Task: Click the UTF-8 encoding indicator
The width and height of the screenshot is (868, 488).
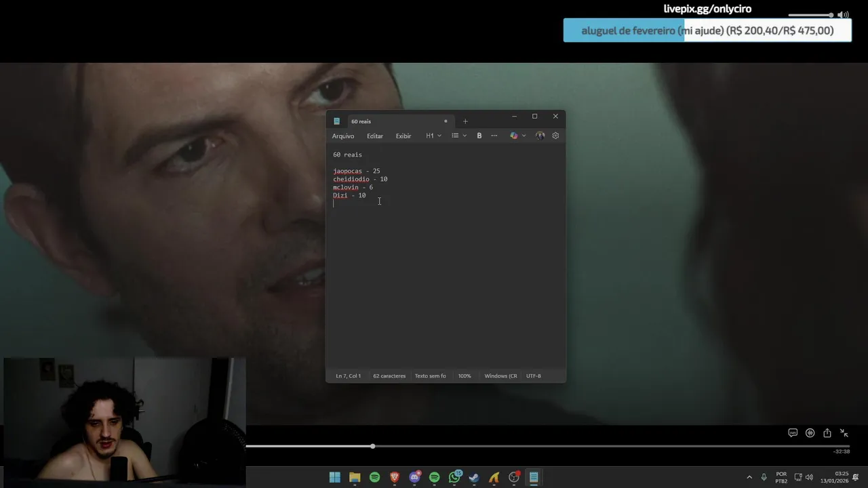Action: pyautogui.click(x=534, y=375)
